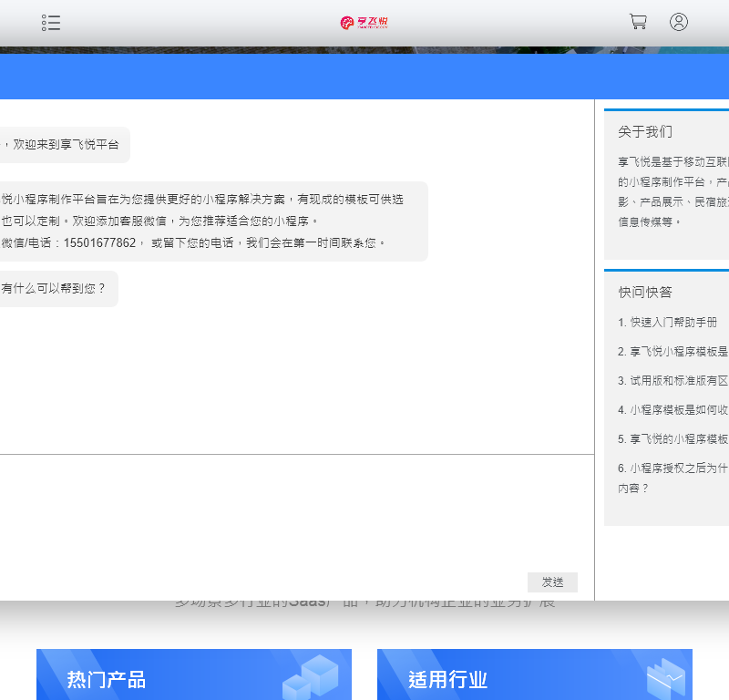Open FAQ 5. 享飞悦的小程序模板

pos(673,439)
